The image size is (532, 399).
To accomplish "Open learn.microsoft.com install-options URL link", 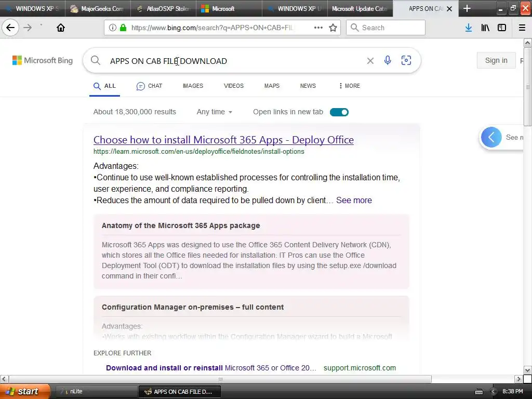I will (x=199, y=152).
